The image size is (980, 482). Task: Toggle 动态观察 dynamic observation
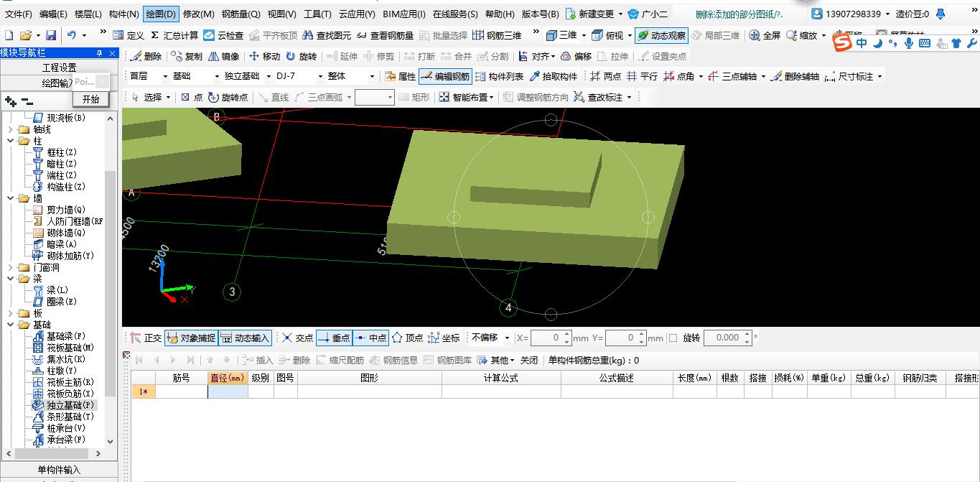pyautogui.click(x=661, y=35)
